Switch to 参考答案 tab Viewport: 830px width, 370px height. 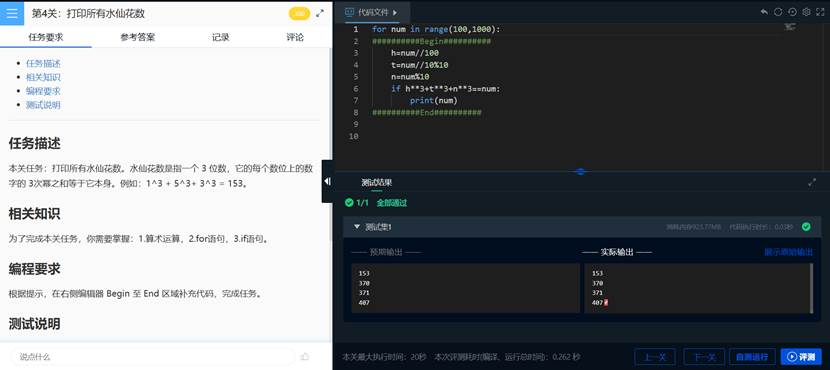coord(138,37)
